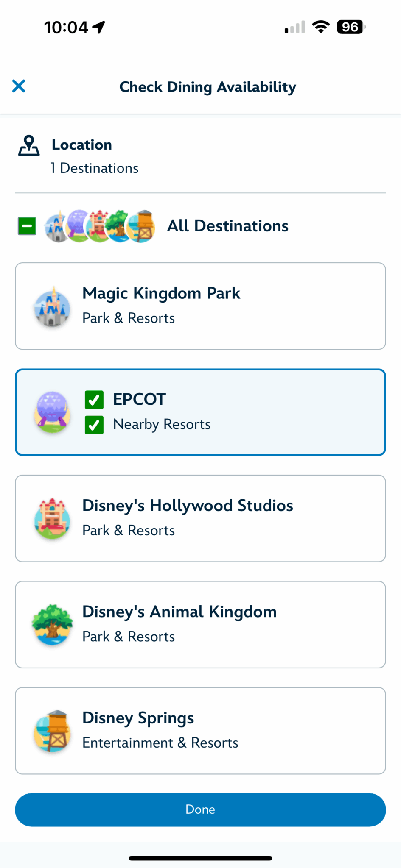
Task: Tap the Animal Kingdom tree icon
Action: [52, 625]
